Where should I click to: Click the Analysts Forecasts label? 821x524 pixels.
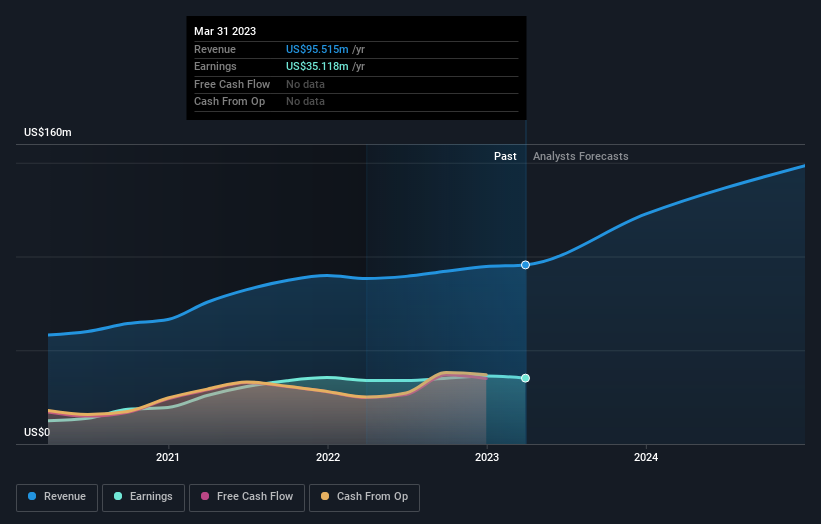coord(581,156)
